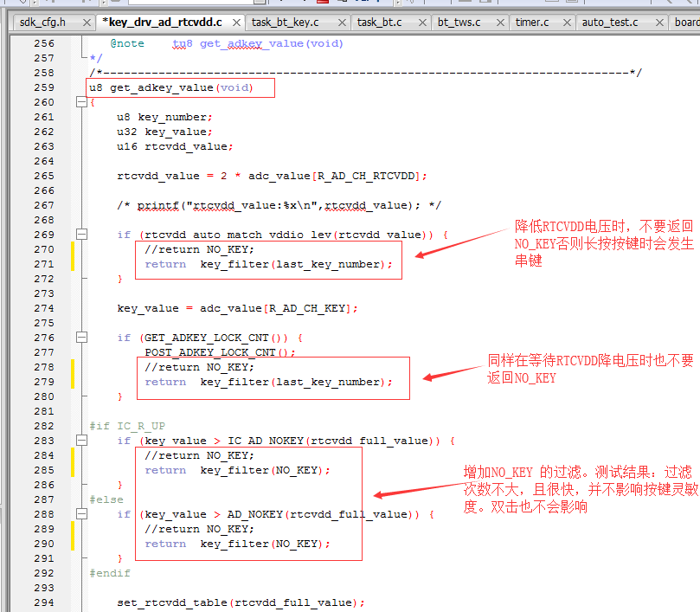Click the 'key_value = adc_value[R_AD_CH_KEY];' line
The width and height of the screenshot is (700, 612).
click(237, 308)
